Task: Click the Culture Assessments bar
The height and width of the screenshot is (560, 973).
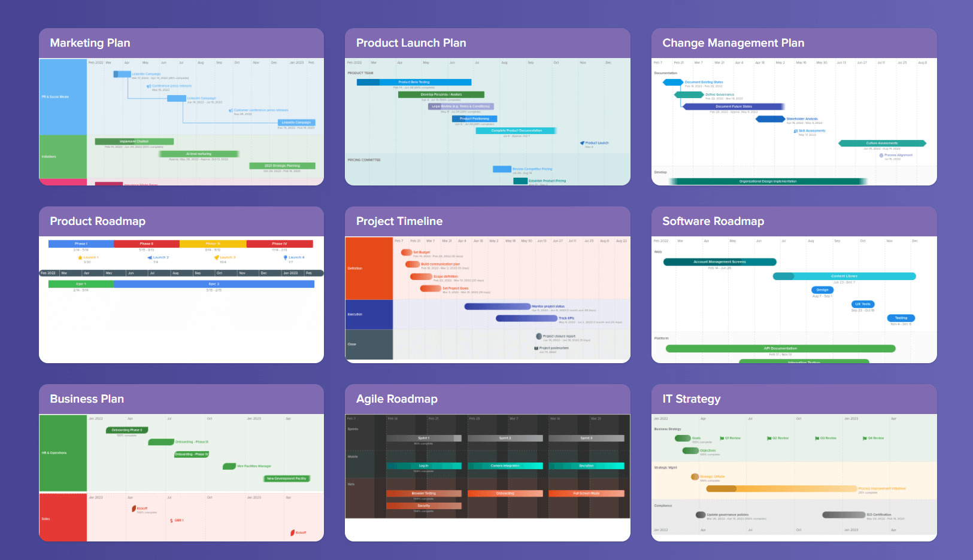Action: (x=882, y=144)
